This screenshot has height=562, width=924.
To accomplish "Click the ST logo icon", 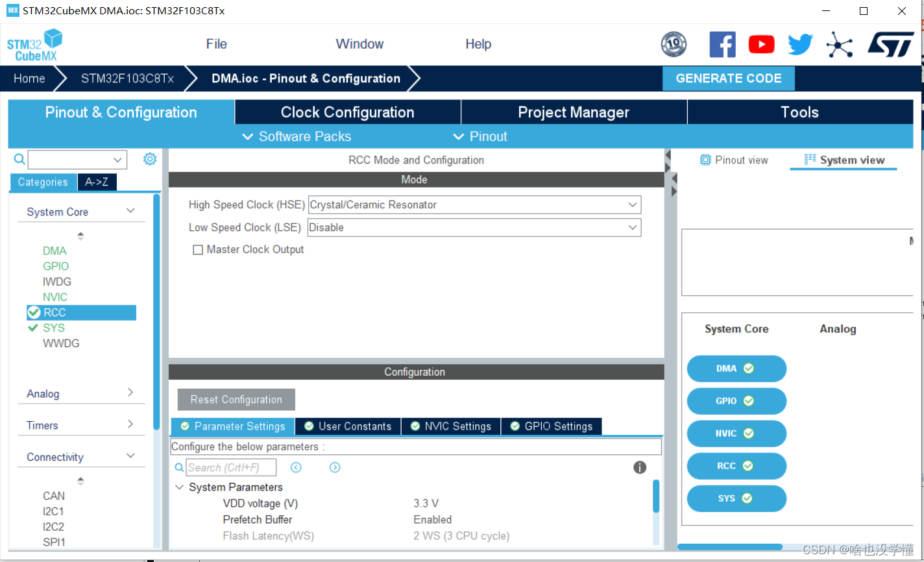I will (x=890, y=45).
